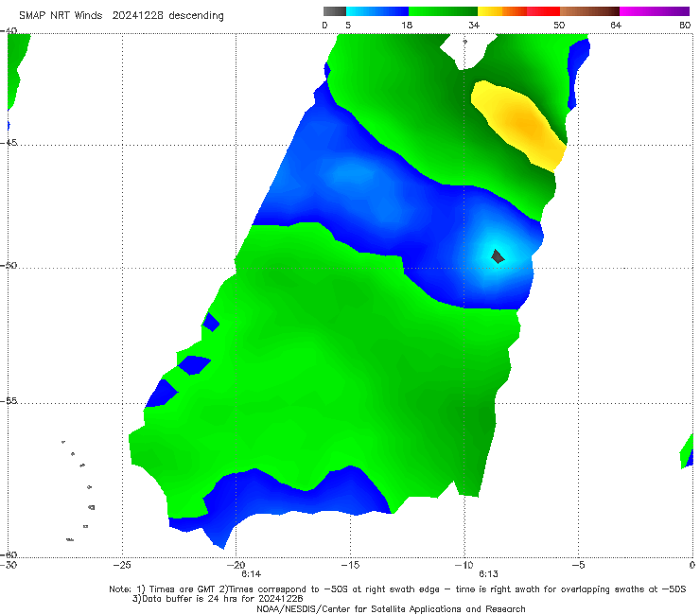Image resolution: width=700 pixels, height=615 pixels.
Task: Click the '-45' latitude axis label
Action: [x=9, y=143]
